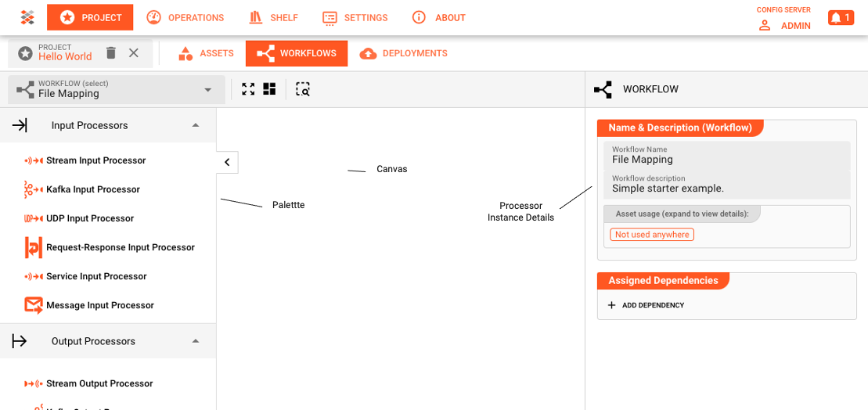This screenshot has width=868, height=410.
Task: Open the notification bell alert
Action: click(841, 17)
